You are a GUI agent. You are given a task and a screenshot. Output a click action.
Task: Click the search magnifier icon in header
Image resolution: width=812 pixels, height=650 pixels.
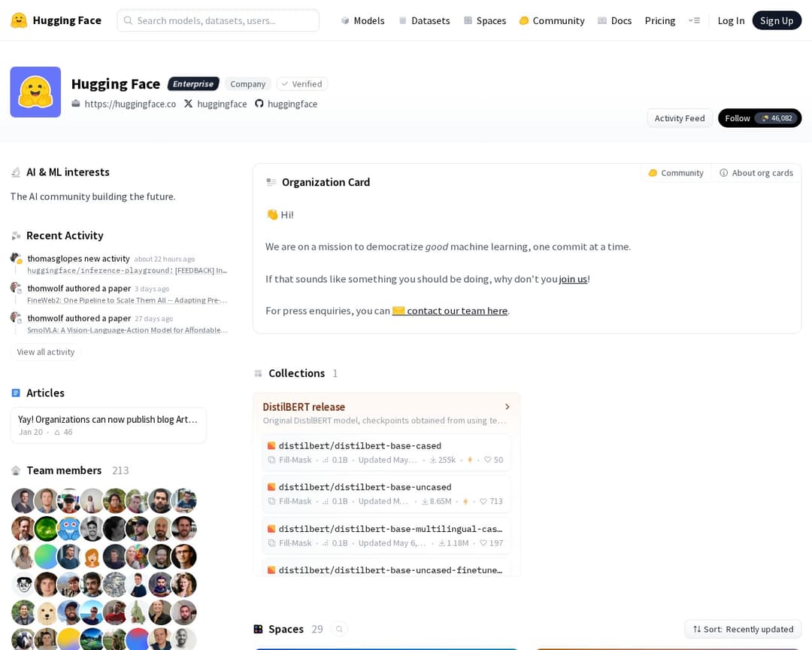128,20
